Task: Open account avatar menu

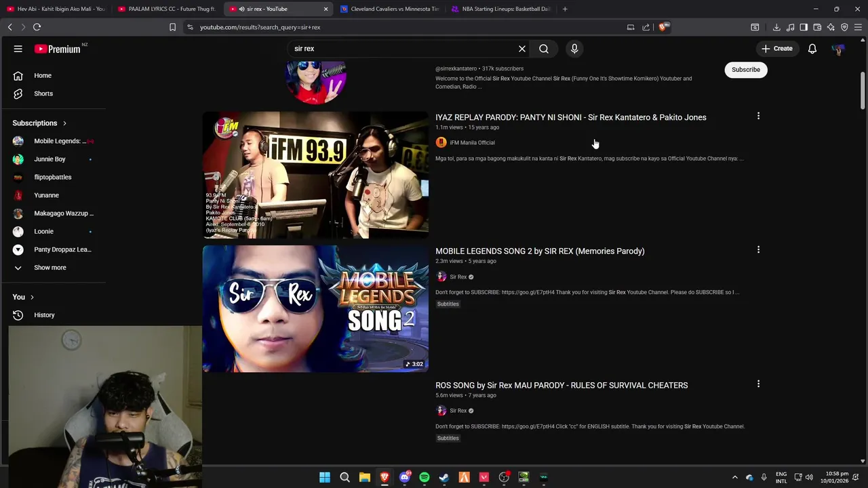Action: pyautogui.click(x=838, y=49)
